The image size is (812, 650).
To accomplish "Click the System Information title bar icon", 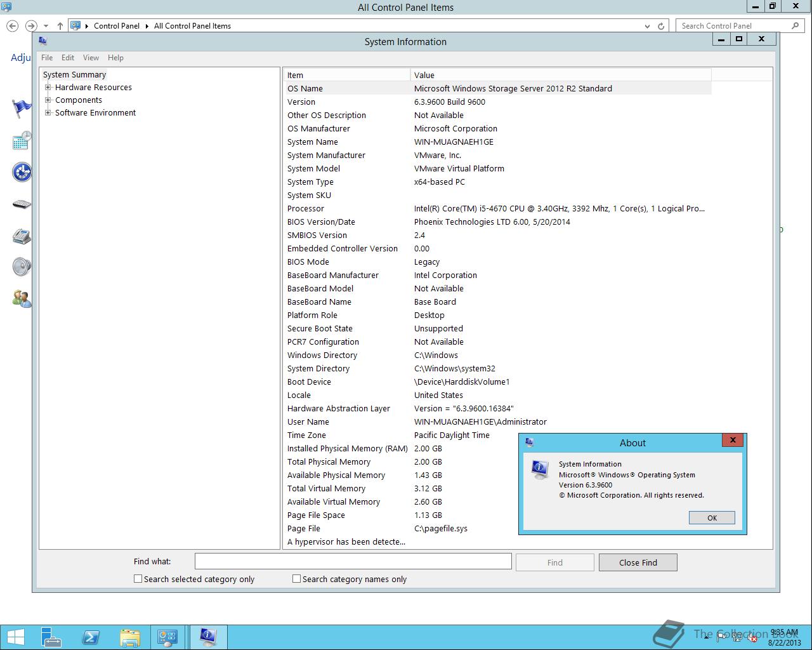I will click(x=43, y=41).
